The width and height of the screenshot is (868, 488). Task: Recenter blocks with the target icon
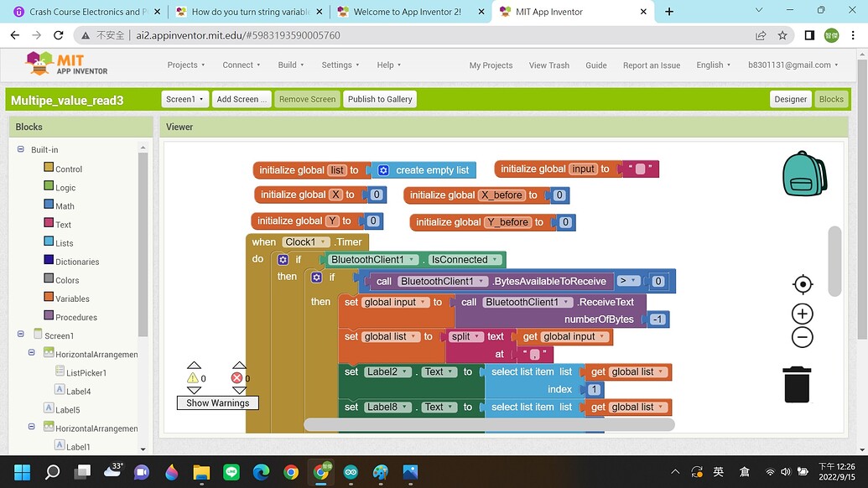click(802, 283)
